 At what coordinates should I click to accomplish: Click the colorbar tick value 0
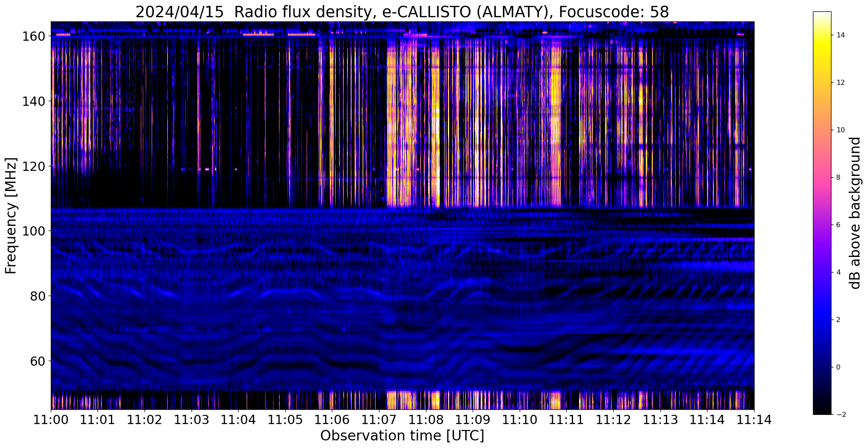pyautogui.click(x=839, y=367)
